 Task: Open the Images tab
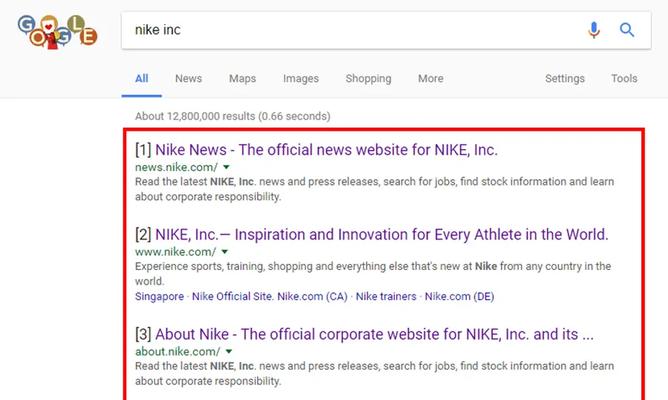pyautogui.click(x=301, y=79)
